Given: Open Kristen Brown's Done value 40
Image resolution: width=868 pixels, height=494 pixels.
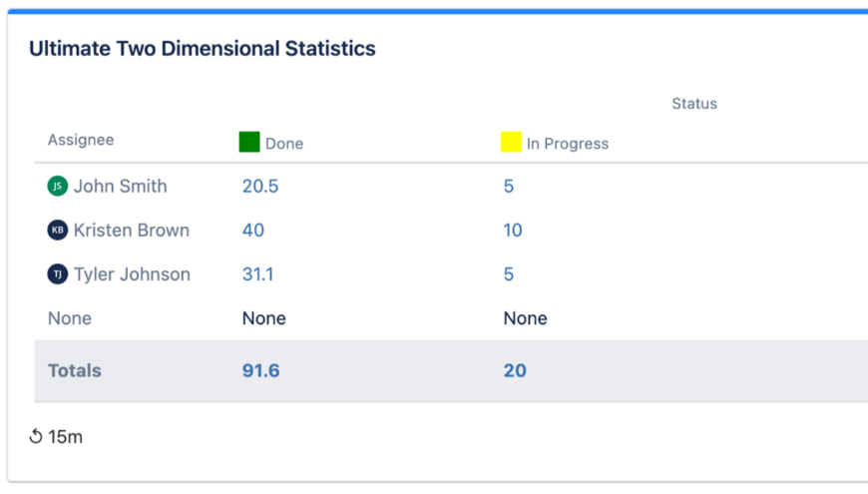Looking at the screenshot, I should click(253, 231).
